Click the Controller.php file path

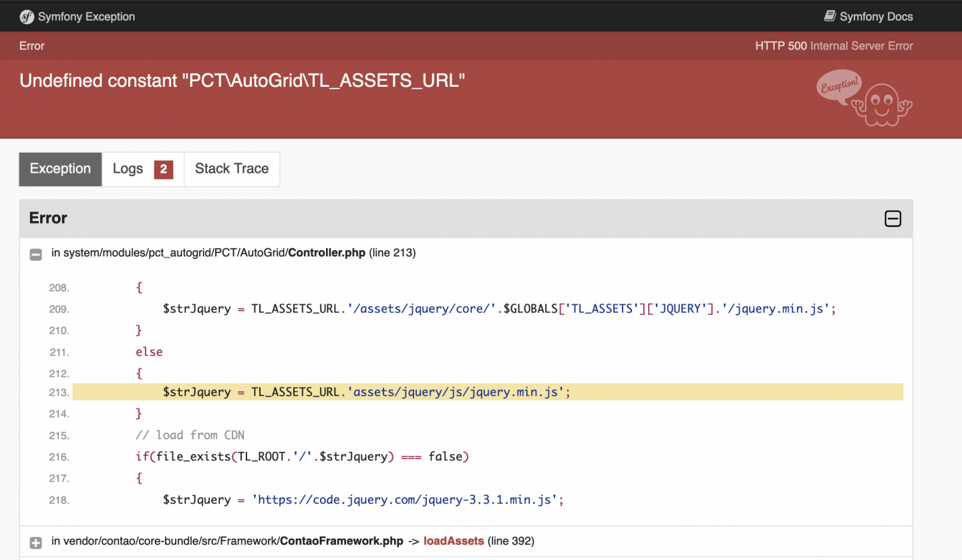(208, 253)
